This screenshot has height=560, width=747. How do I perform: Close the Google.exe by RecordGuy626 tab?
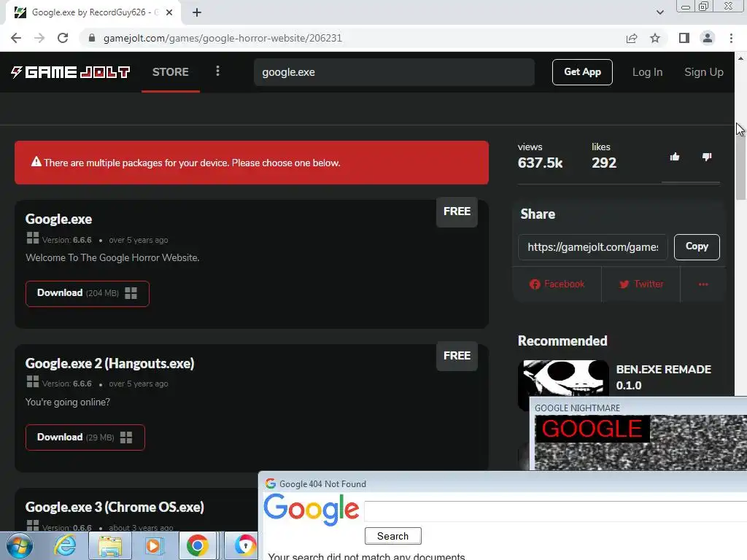click(169, 12)
